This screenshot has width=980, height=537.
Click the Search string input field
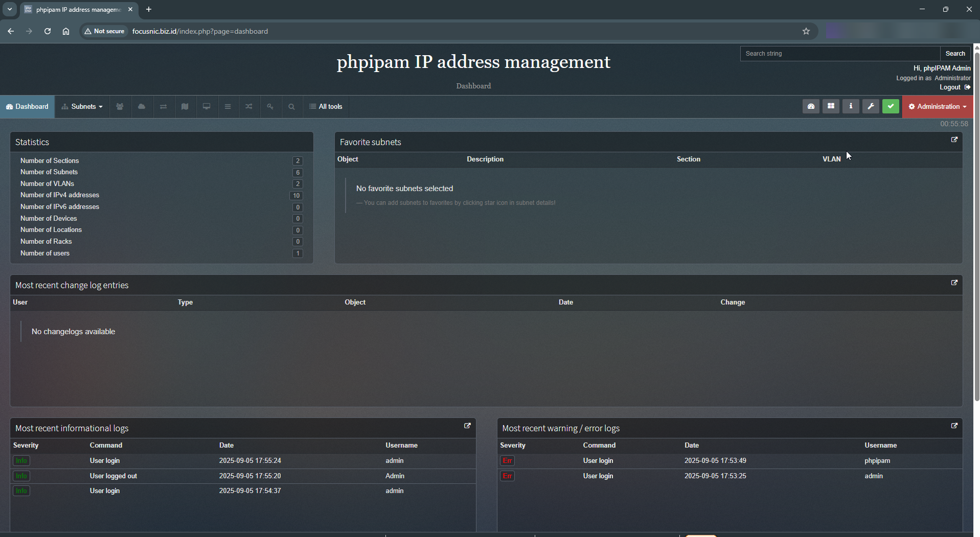[839, 54]
